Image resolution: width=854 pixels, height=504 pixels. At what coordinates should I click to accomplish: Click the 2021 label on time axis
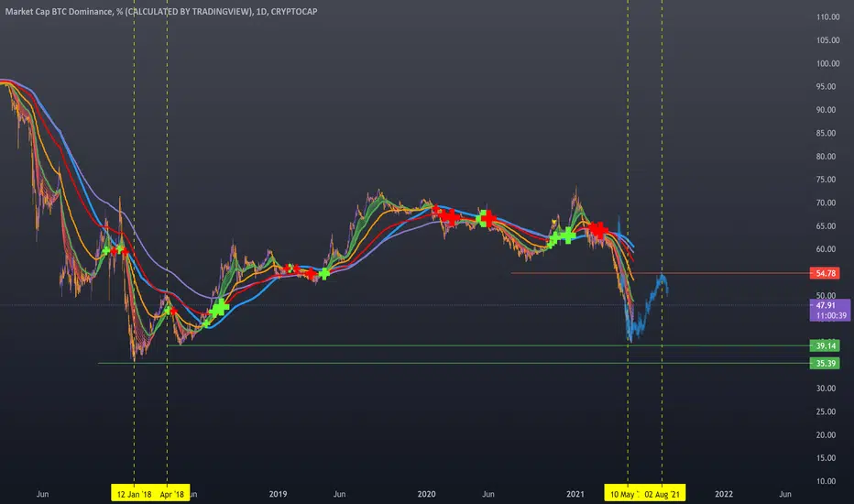pos(575,494)
